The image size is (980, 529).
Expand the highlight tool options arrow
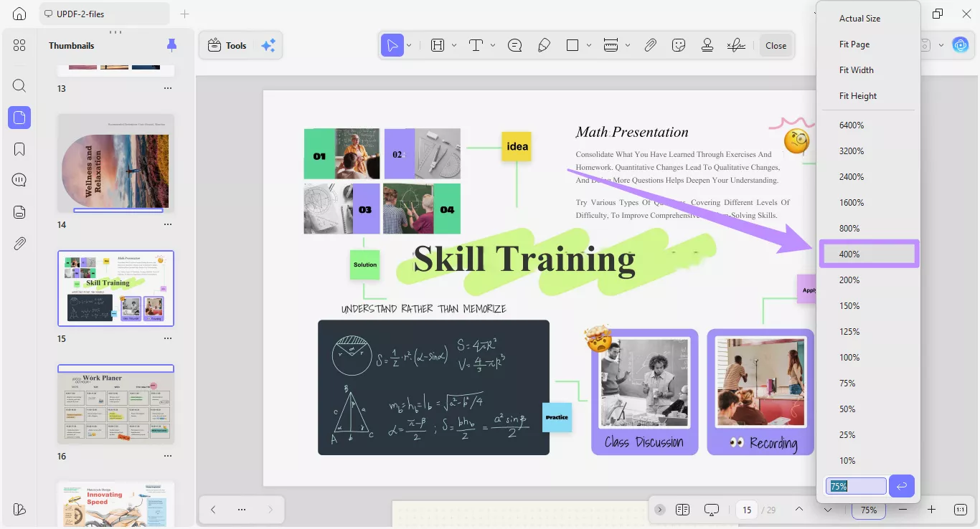click(x=454, y=45)
